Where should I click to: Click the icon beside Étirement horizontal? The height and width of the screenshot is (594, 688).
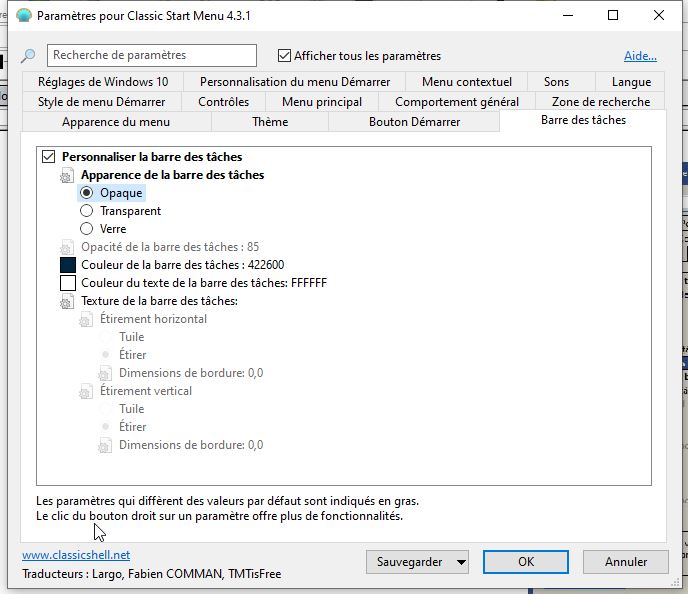(86, 319)
